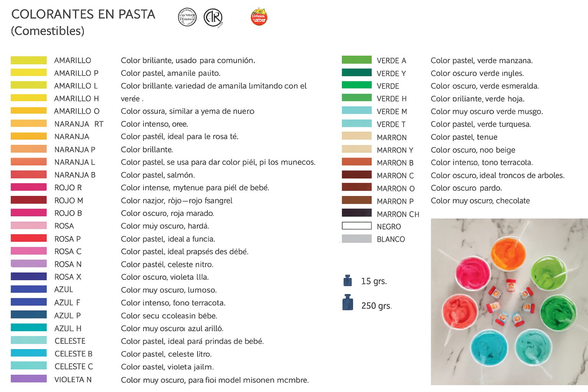
Task: Select the outlined NEGRO swatch
Action: (x=356, y=226)
